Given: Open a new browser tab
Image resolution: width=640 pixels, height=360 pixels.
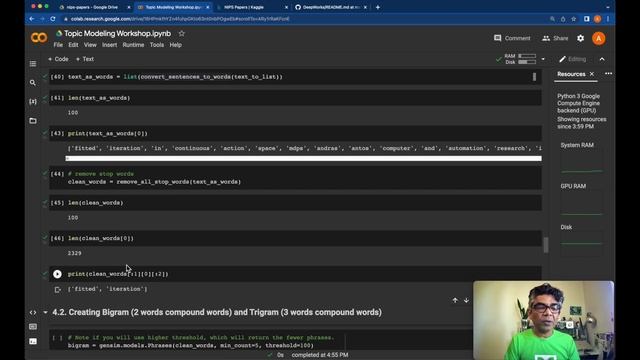Looking at the screenshot, I should [x=378, y=7].
